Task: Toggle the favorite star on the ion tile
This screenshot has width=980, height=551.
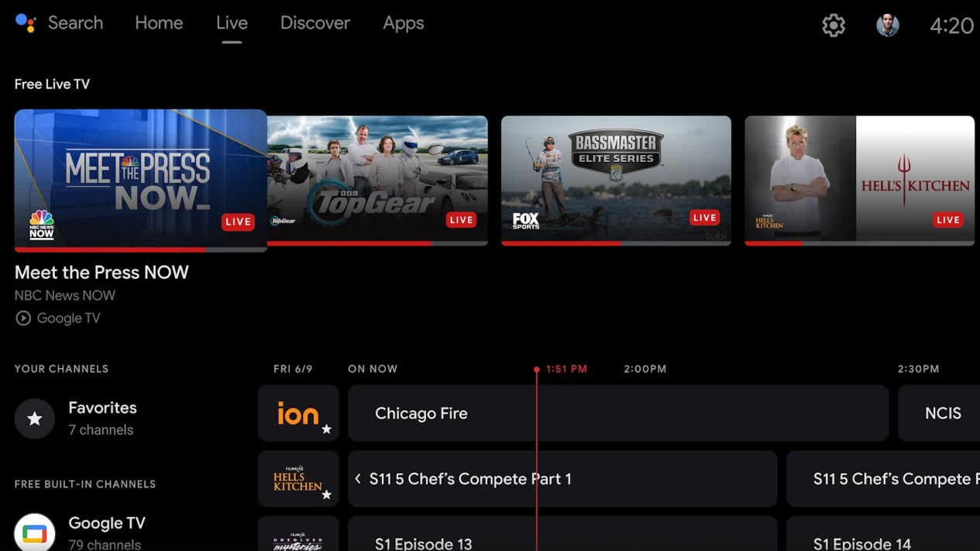Action: point(326,429)
